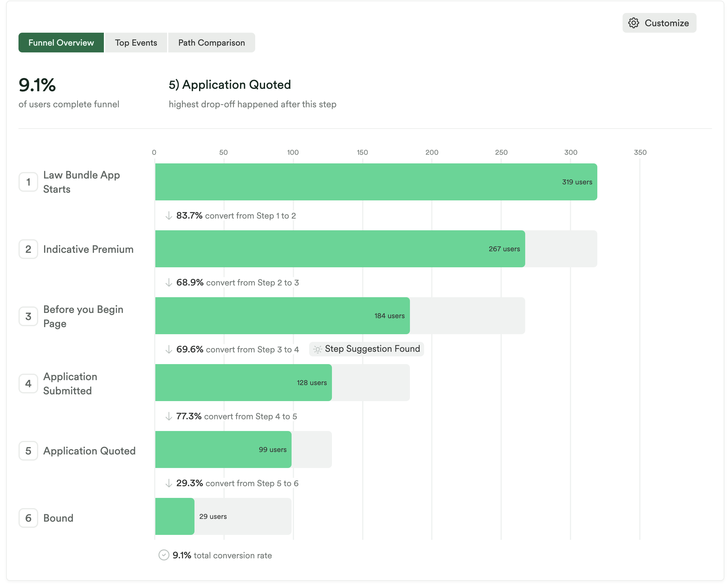
Task: Click the down arrow for Step 5 to 6
Action: point(169,483)
